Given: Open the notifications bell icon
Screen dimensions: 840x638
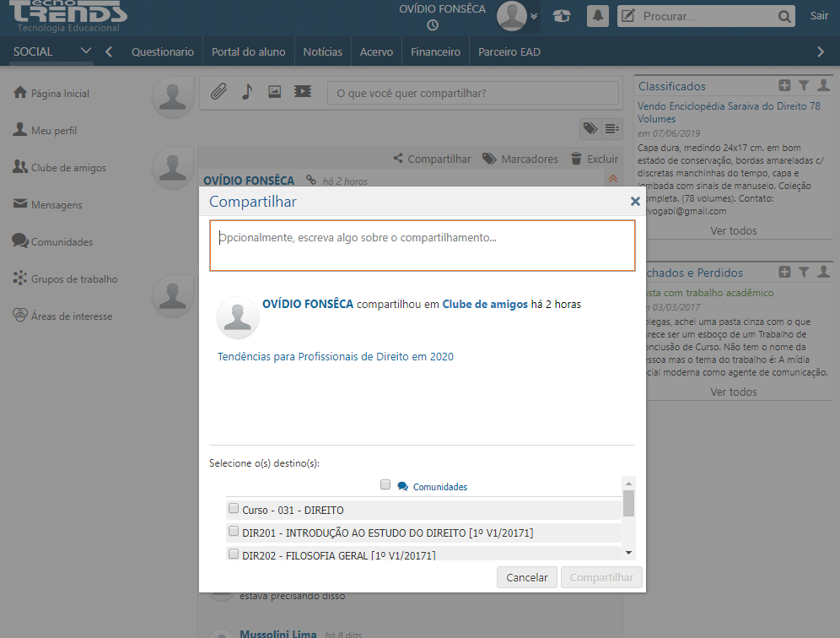Looking at the screenshot, I should (x=598, y=16).
